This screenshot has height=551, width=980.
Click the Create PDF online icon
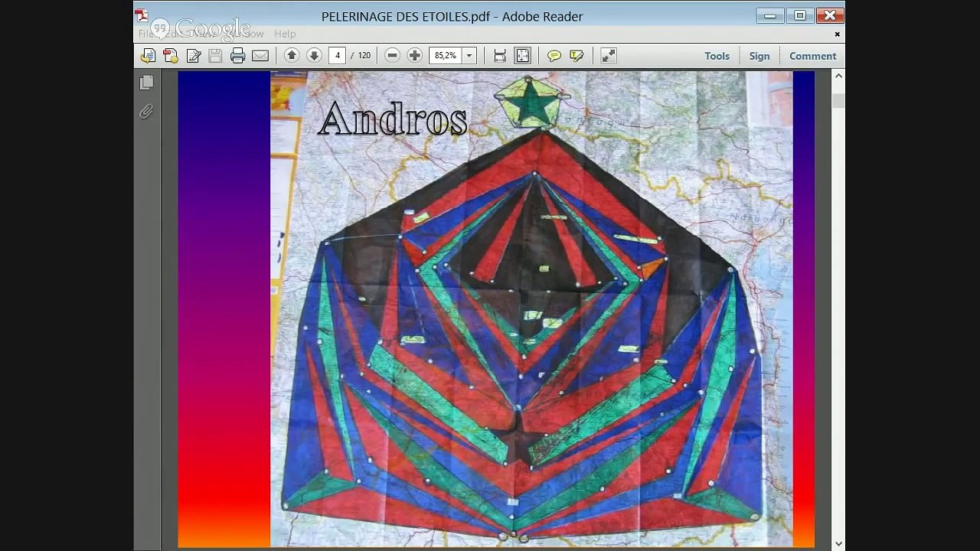pos(171,56)
